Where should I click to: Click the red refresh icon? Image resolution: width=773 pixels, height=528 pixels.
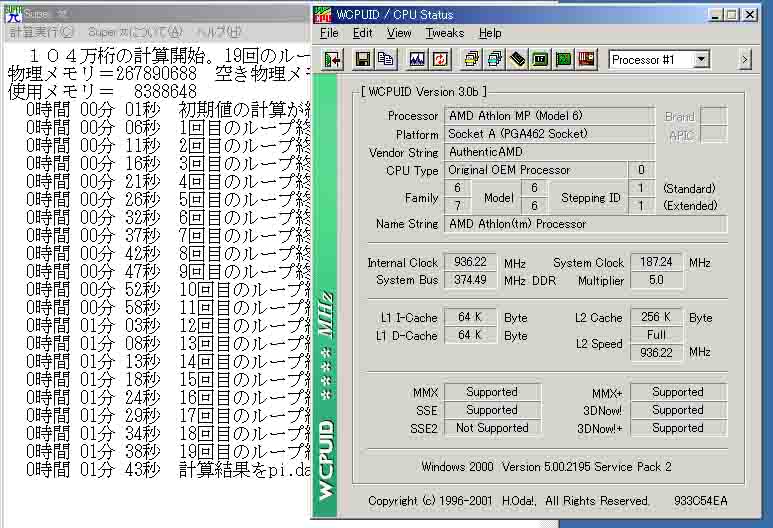click(x=440, y=60)
